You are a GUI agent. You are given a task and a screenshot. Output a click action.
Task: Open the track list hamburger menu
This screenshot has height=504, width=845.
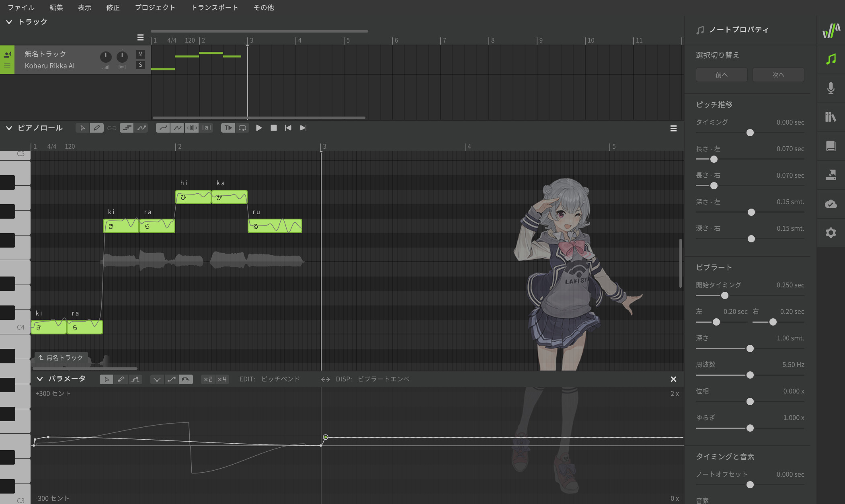140,37
